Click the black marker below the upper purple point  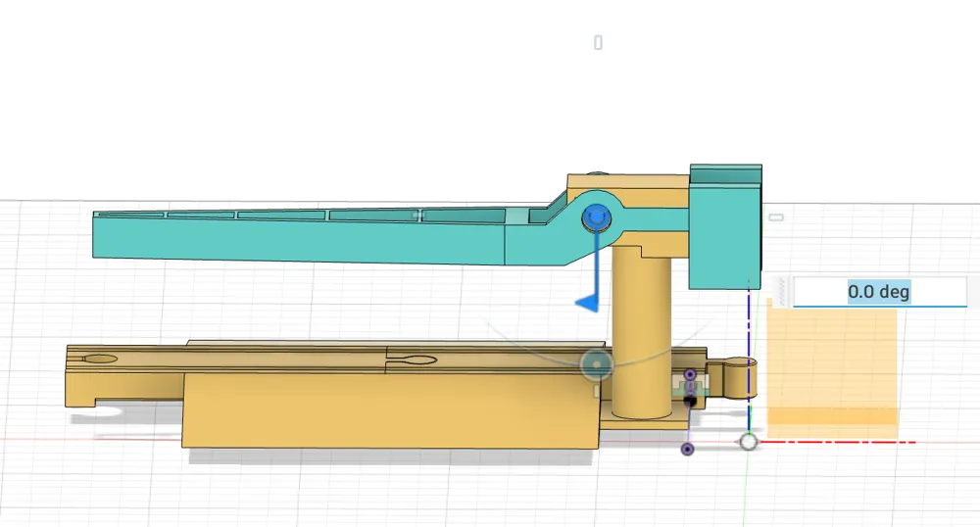690,401
